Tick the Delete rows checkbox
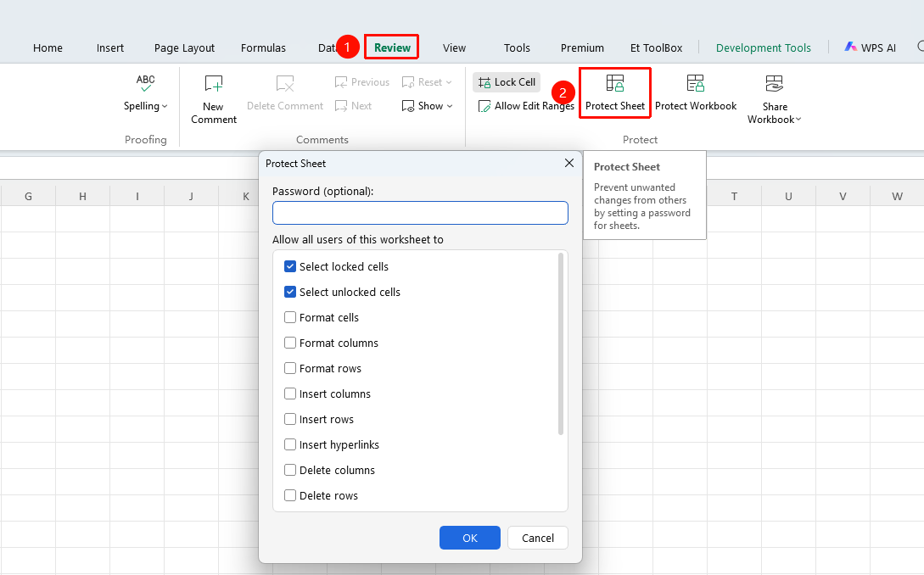This screenshot has width=924, height=575. point(290,495)
